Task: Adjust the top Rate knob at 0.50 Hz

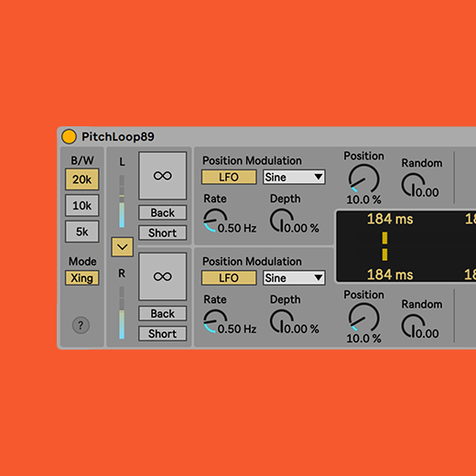Action: coord(215,221)
